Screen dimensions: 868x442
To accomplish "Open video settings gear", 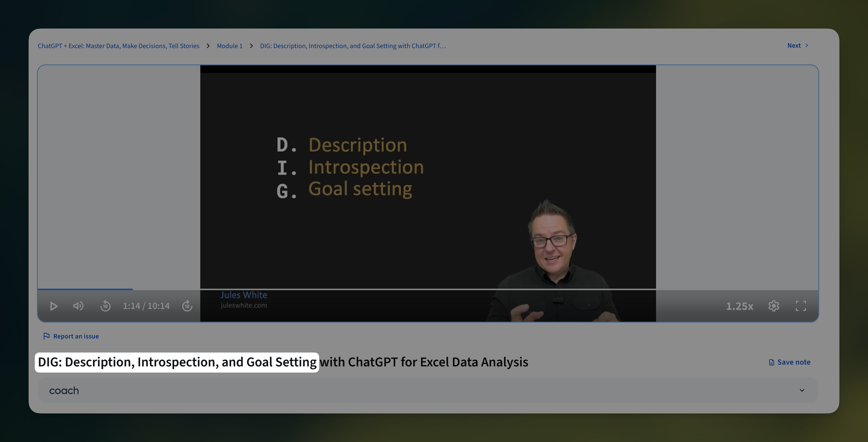I will [774, 306].
